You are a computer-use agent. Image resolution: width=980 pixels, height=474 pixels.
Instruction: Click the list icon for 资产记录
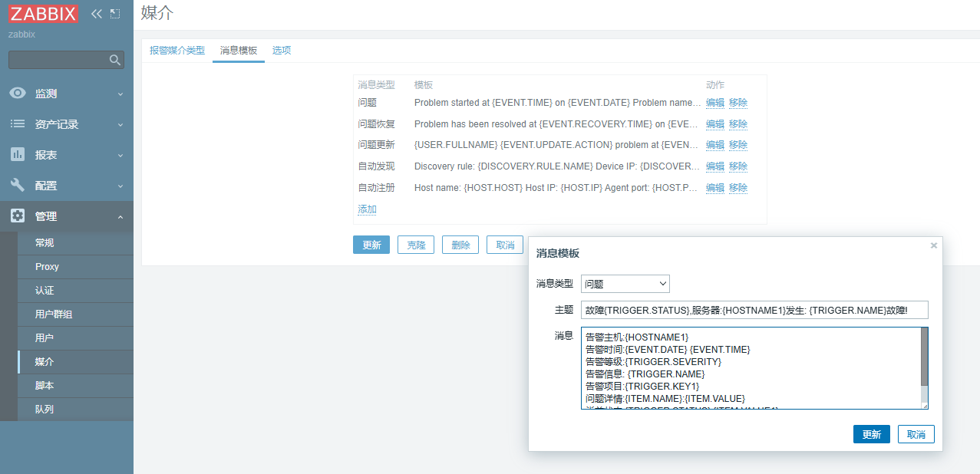coord(18,124)
